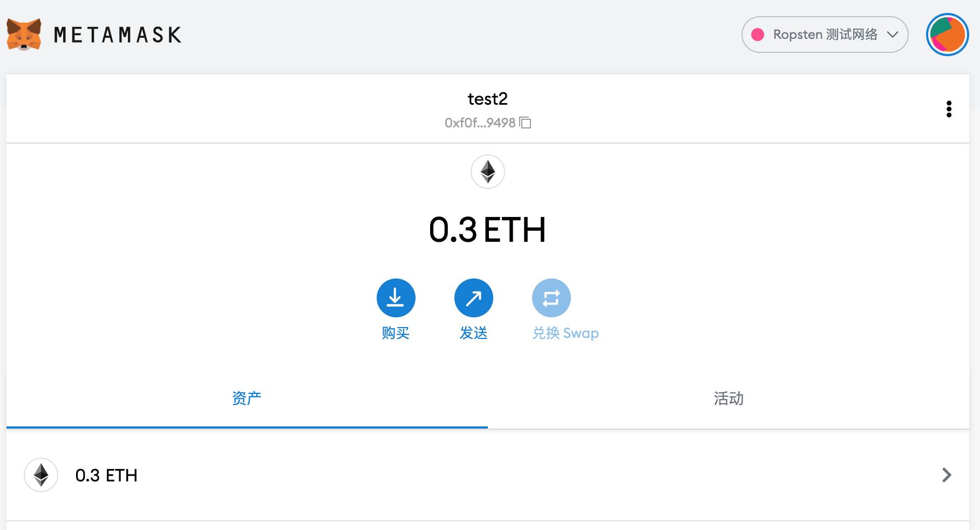The height and width of the screenshot is (530, 980).
Task: Click the METAMASK wordmark text
Action: coord(117,34)
